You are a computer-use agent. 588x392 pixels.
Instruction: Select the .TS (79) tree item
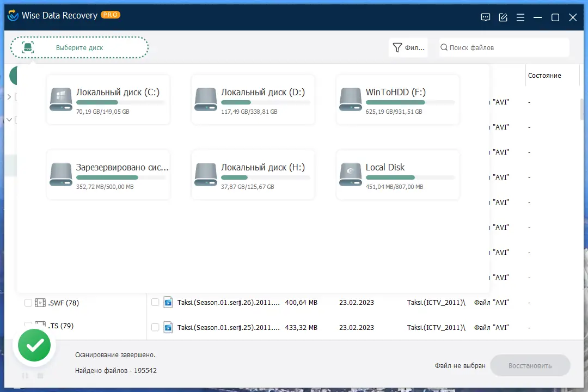point(61,326)
